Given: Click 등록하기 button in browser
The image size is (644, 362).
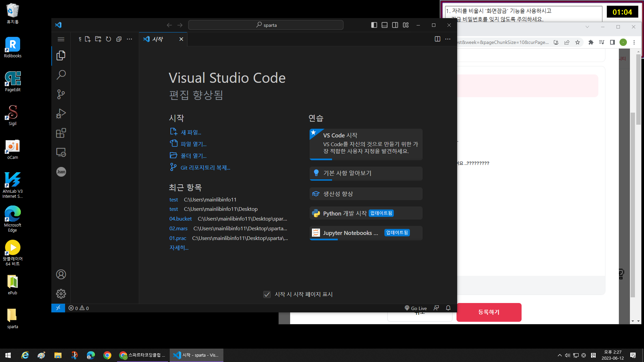Looking at the screenshot, I should pyautogui.click(x=489, y=312).
